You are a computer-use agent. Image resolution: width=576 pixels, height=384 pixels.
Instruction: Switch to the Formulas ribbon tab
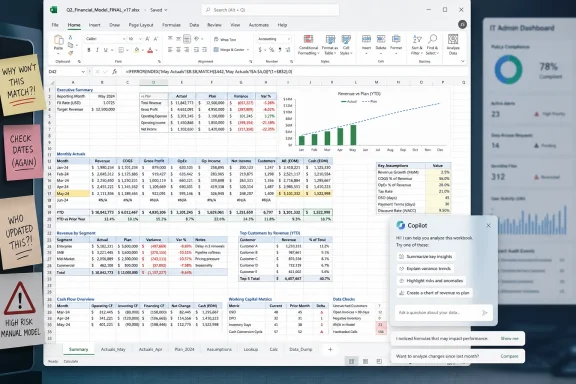(171, 25)
